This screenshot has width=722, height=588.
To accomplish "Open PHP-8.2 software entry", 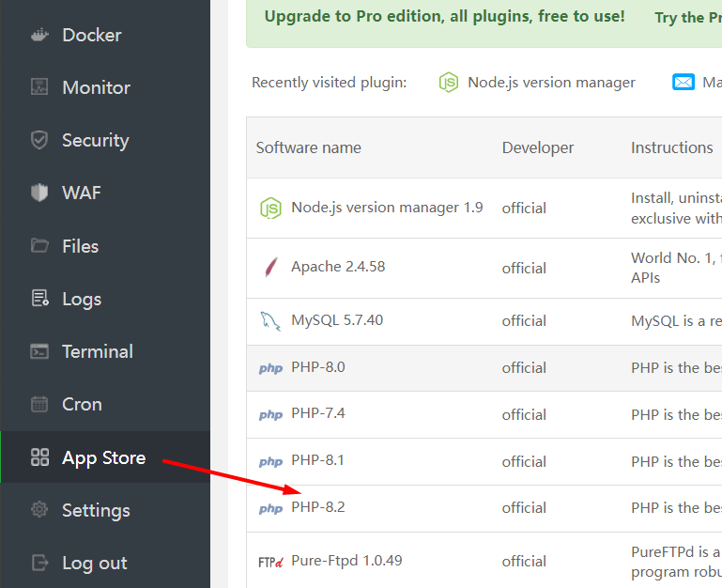I will pos(318,507).
